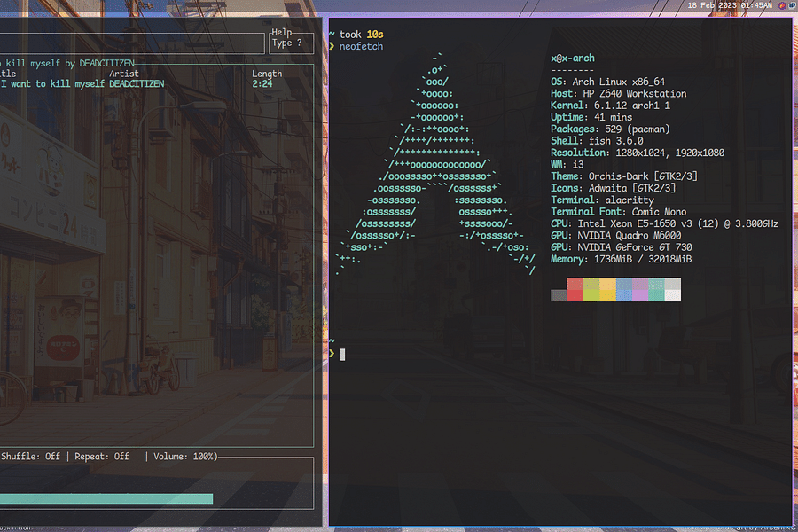Image resolution: width=798 pixels, height=532 pixels.
Task: Select the 'kill myself by DEADCITIZEN' playlist tab
Action: point(66,63)
